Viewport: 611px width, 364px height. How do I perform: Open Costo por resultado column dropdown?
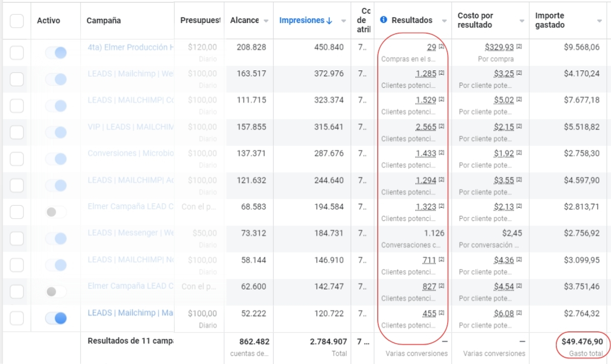pos(522,21)
